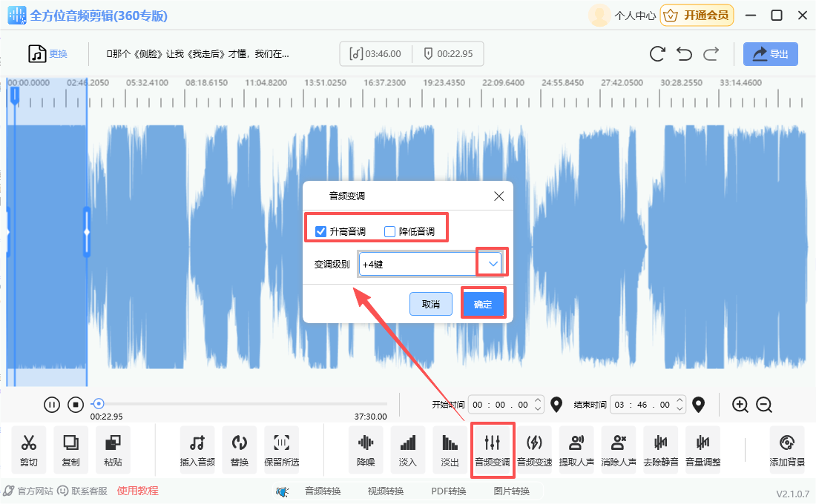The width and height of the screenshot is (816, 504).
Task: Enable the 升高音调 raise pitch checkbox
Action: 321,231
